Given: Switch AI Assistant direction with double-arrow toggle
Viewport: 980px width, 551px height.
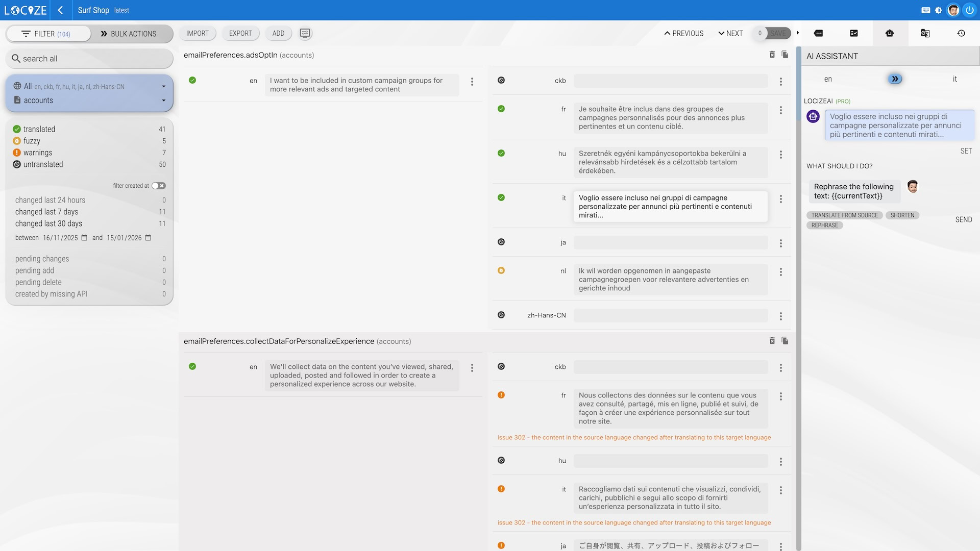Looking at the screenshot, I should (x=895, y=79).
